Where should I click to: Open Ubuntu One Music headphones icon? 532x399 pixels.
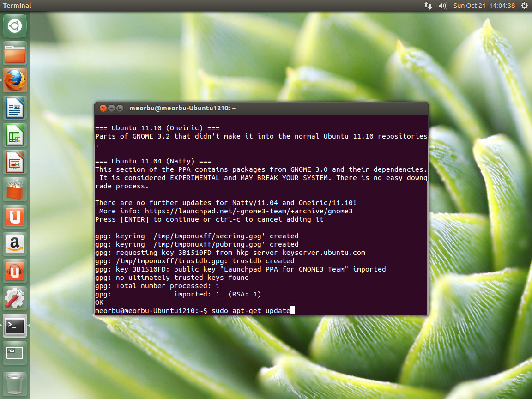click(15, 271)
